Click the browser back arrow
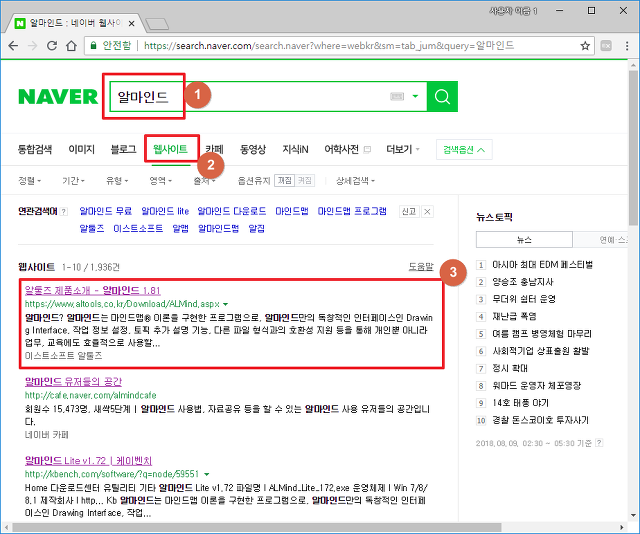The width and height of the screenshot is (640, 534). point(13,45)
